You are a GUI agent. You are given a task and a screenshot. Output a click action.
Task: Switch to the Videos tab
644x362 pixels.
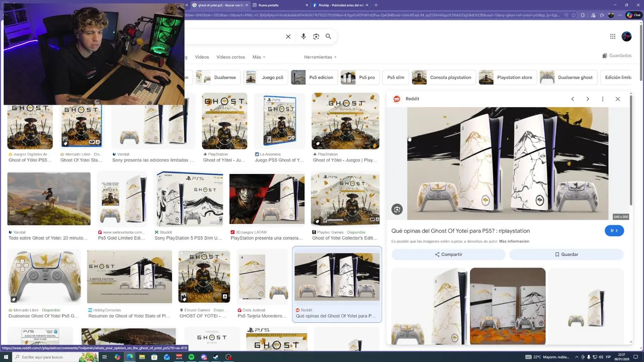coord(202,57)
